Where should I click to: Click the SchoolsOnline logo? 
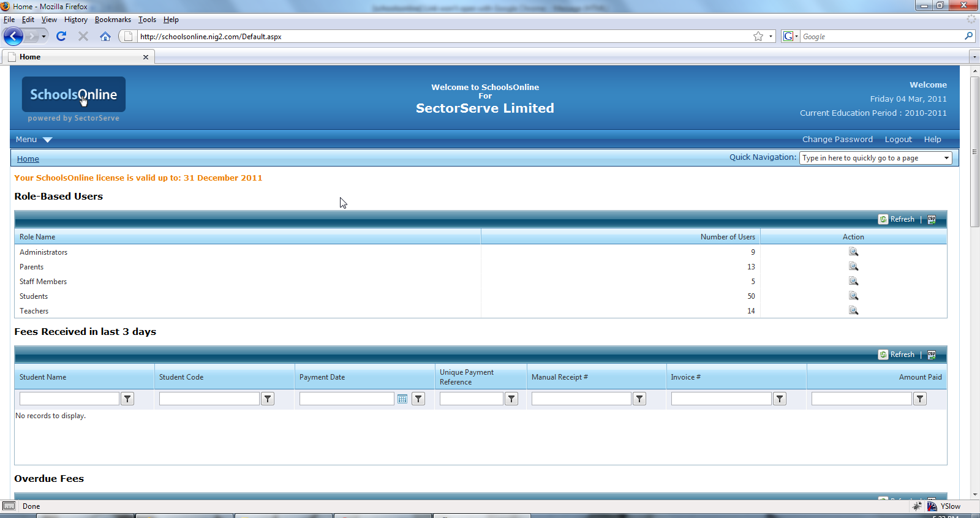coord(73,94)
